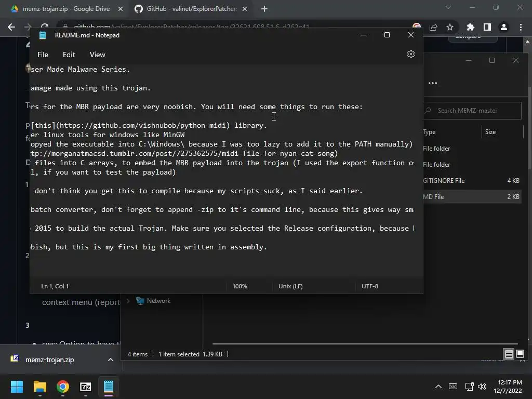Open memz-trojan.zip download options chevron
Viewport: 532px width, 399px height.
pos(111,360)
